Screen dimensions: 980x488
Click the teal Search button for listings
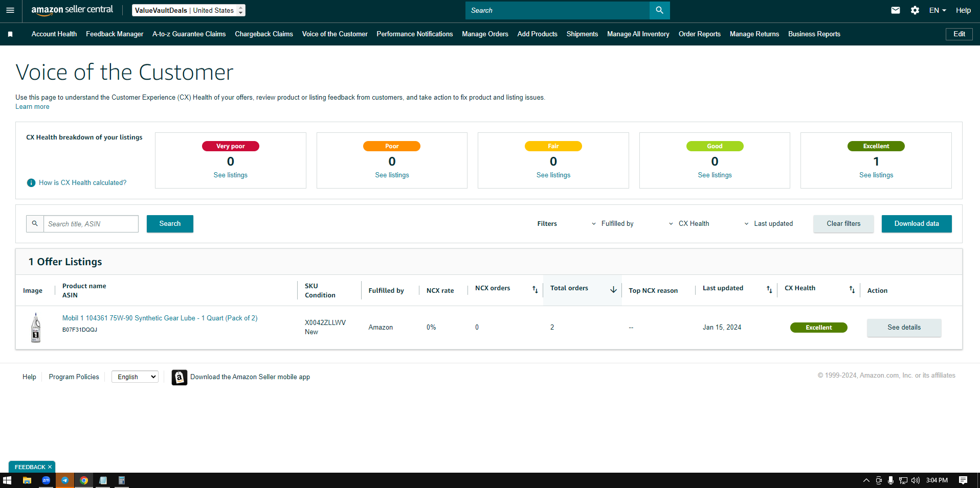[x=170, y=224]
